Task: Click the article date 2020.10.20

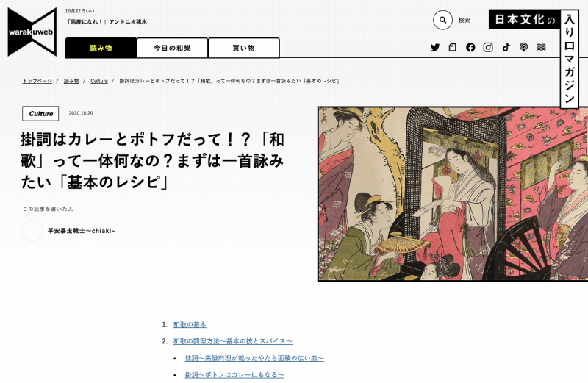Action: pos(81,113)
